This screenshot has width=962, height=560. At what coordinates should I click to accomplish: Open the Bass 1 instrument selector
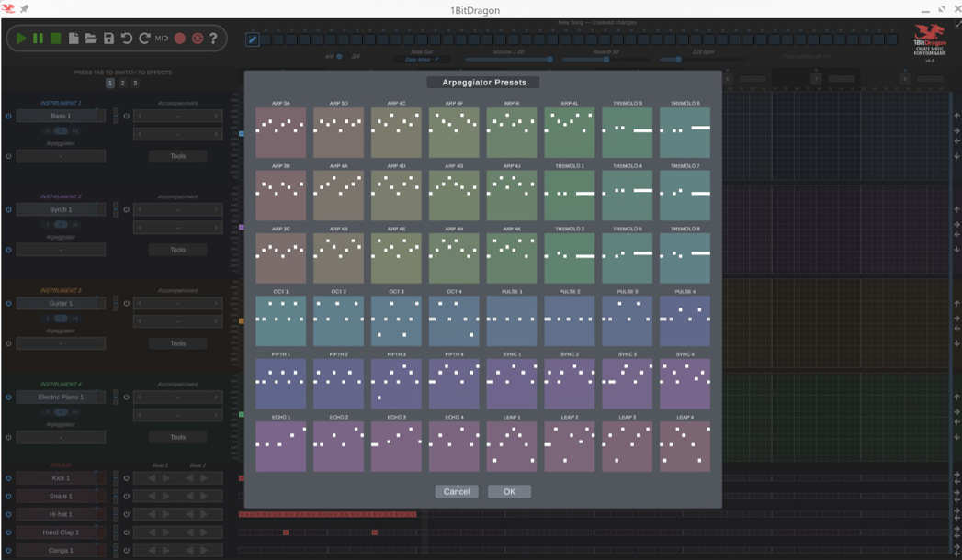click(x=61, y=116)
